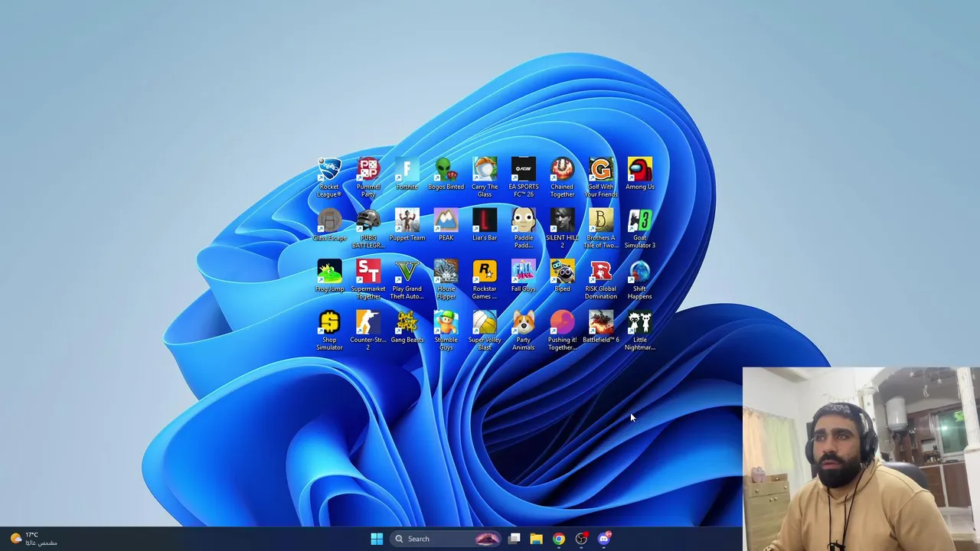
Task: Select the Frog Jump shortcut
Action: coord(329,276)
